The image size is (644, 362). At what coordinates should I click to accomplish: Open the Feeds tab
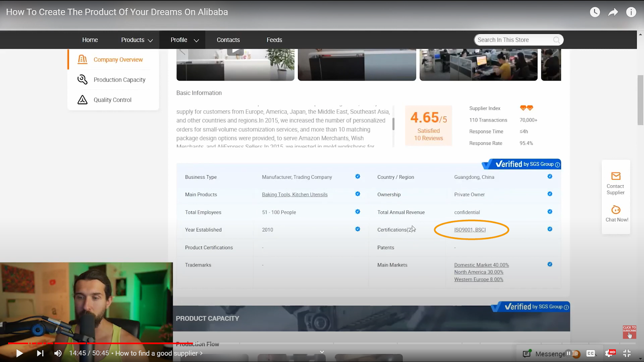[x=275, y=40]
